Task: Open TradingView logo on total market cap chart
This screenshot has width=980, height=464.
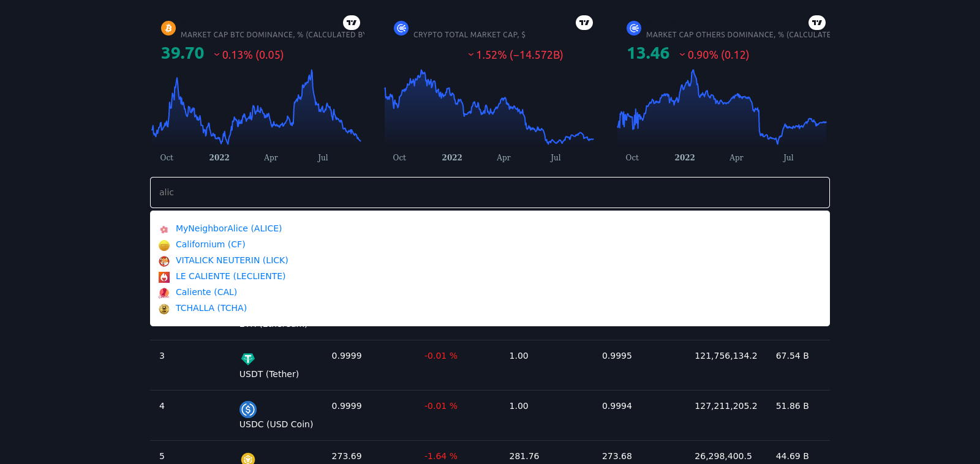Action: (x=584, y=23)
